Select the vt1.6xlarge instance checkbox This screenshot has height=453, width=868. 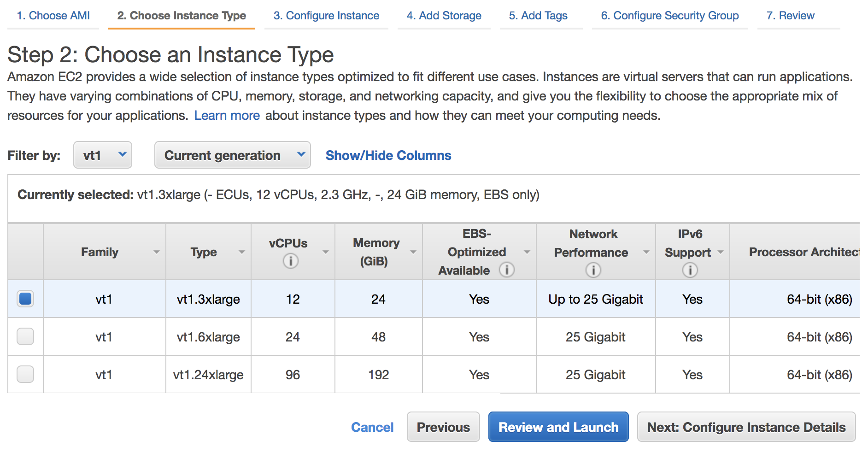(x=25, y=337)
